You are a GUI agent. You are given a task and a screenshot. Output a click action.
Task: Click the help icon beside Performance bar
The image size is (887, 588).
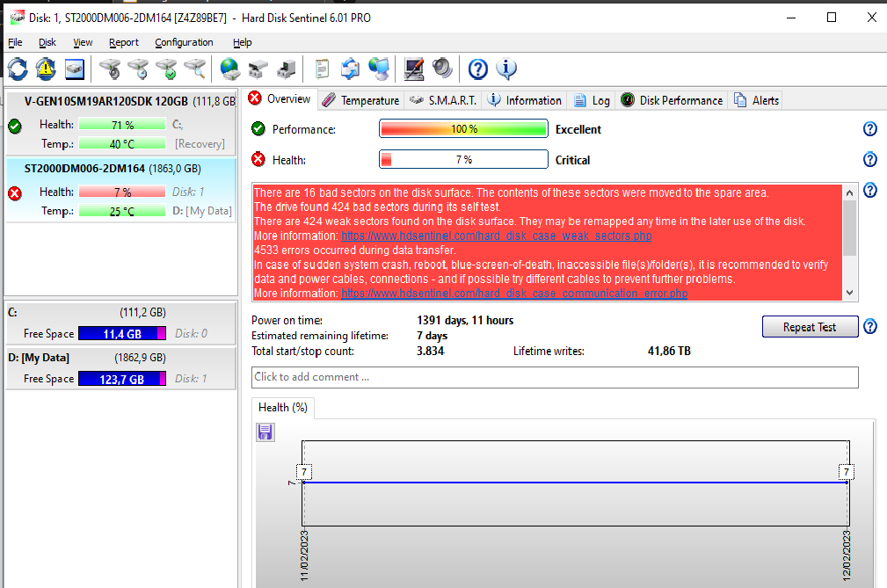(869, 129)
